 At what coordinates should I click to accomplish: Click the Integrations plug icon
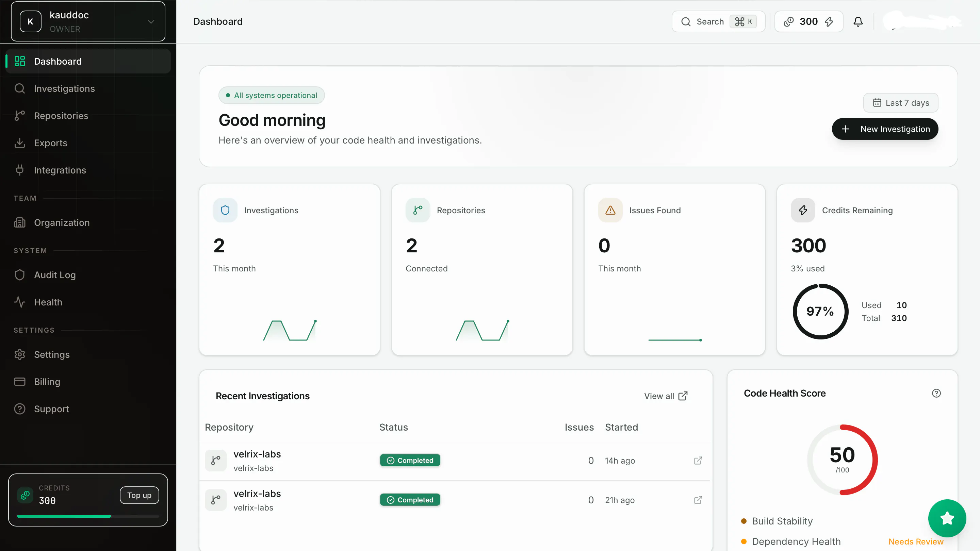(20, 170)
